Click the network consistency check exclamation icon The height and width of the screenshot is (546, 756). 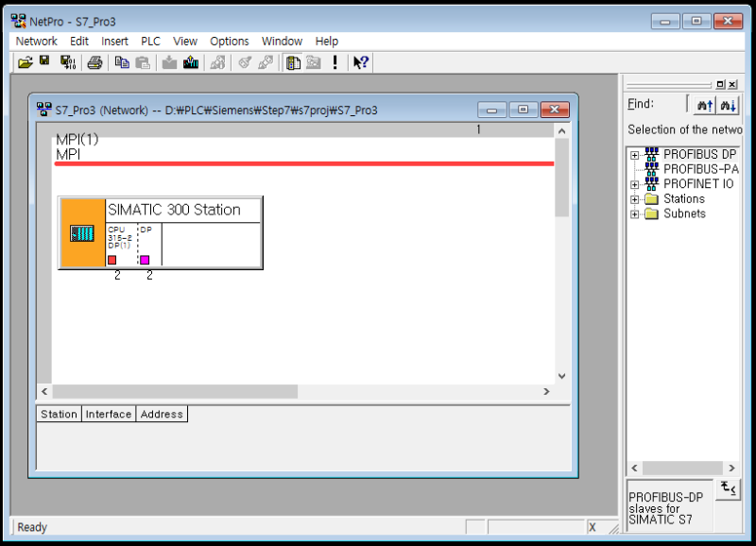334,61
